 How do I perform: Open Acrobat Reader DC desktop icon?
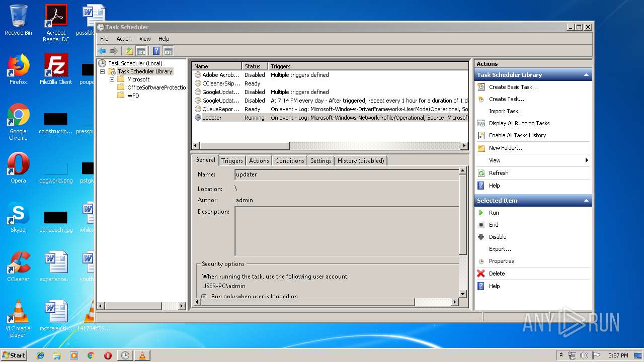point(56,23)
